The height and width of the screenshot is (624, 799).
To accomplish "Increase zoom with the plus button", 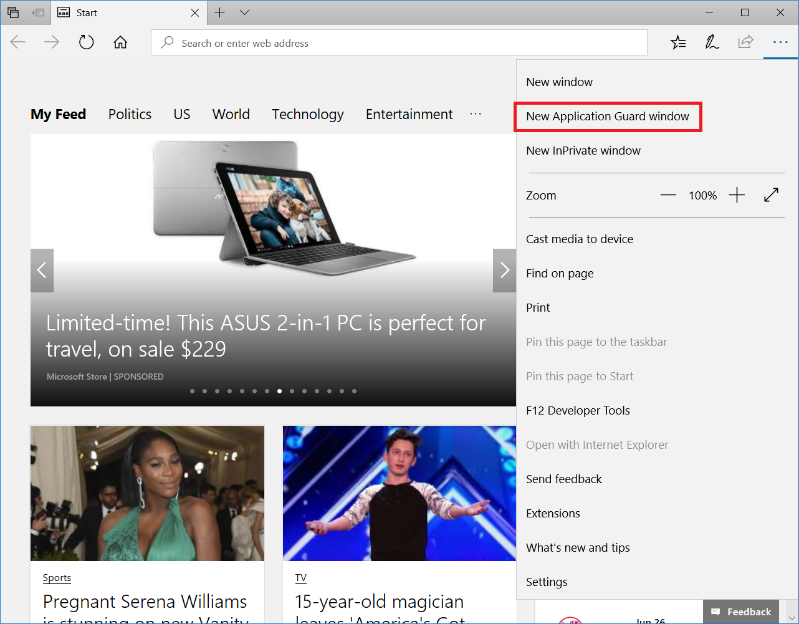I will pos(737,195).
